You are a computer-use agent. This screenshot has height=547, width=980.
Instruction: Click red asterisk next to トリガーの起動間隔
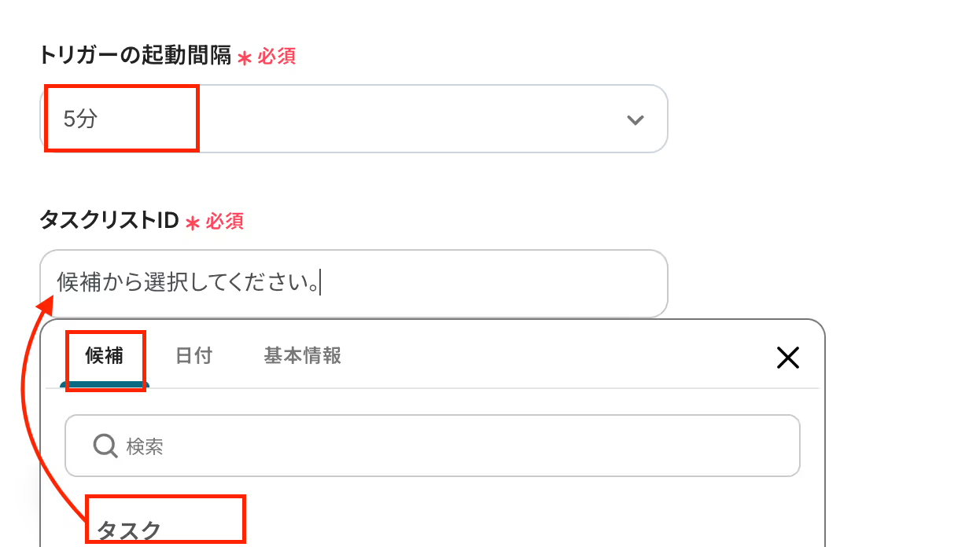click(245, 58)
